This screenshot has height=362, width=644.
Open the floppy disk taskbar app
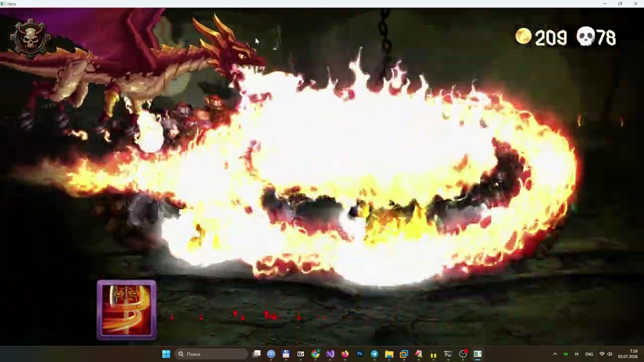click(x=286, y=354)
